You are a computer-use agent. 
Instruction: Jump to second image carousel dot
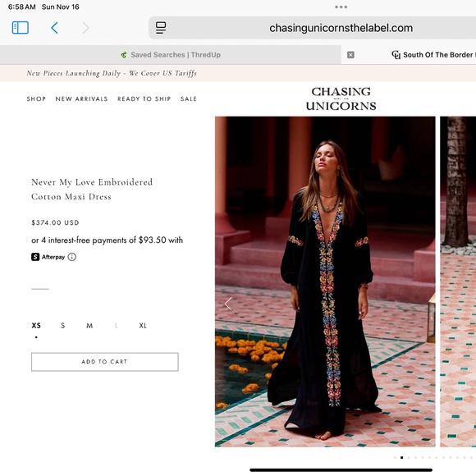pos(401,457)
